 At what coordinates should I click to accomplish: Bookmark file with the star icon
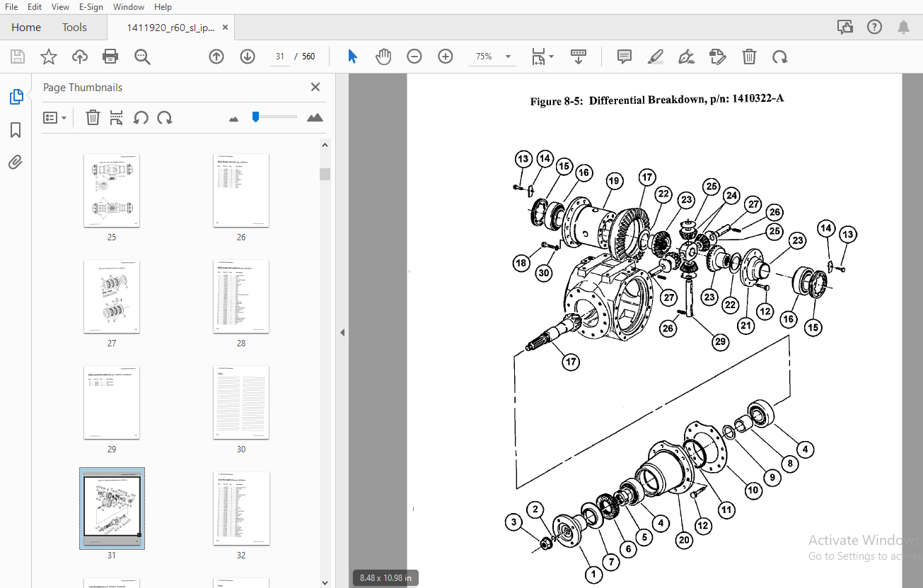[49, 57]
